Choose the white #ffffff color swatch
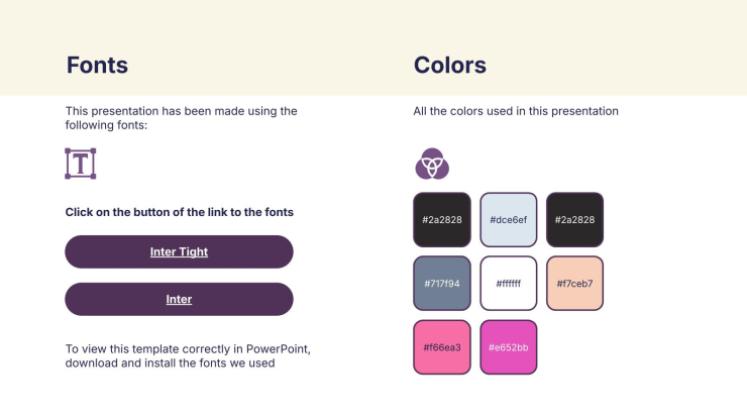The image size is (747, 420). pyautogui.click(x=508, y=283)
